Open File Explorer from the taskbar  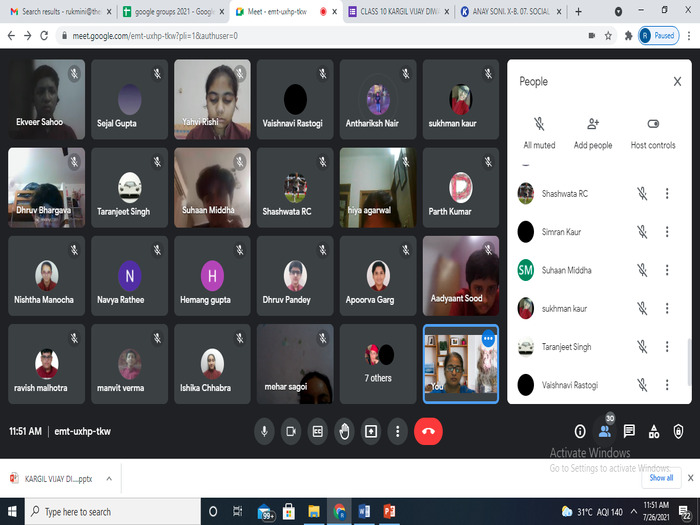314,512
